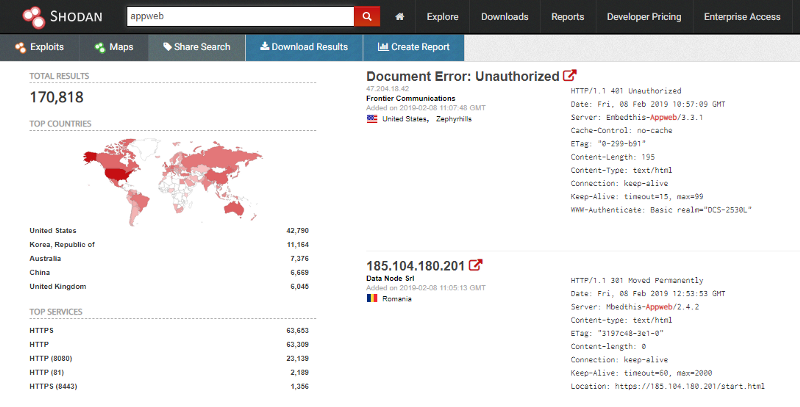Click Create Report button
Screen dimensions: 800x407
414,47
